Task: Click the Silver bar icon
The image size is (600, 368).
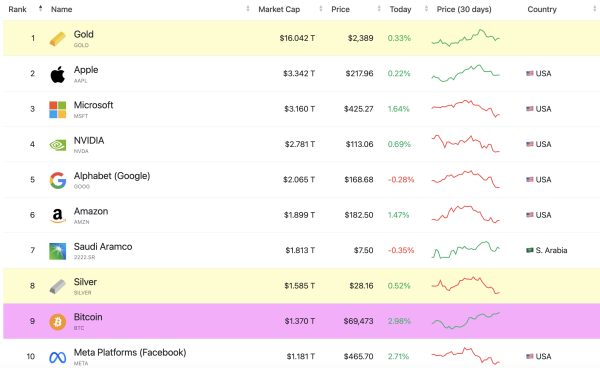Action: tap(57, 287)
